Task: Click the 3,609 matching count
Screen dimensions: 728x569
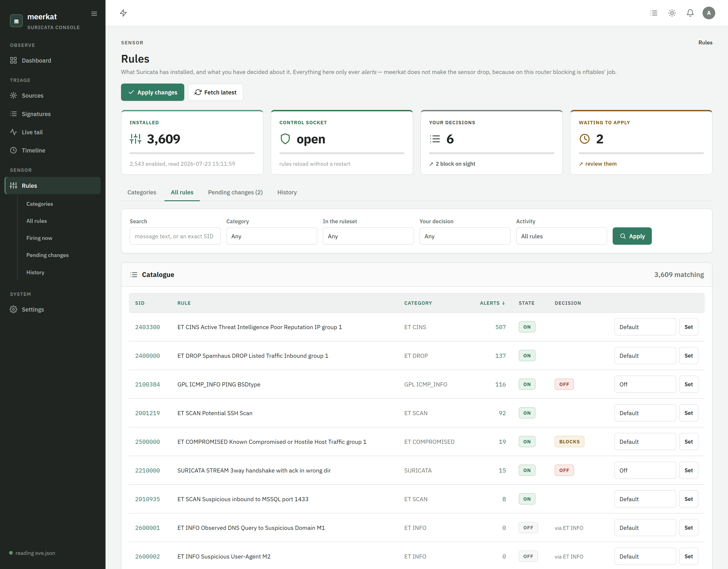Action: tap(679, 274)
